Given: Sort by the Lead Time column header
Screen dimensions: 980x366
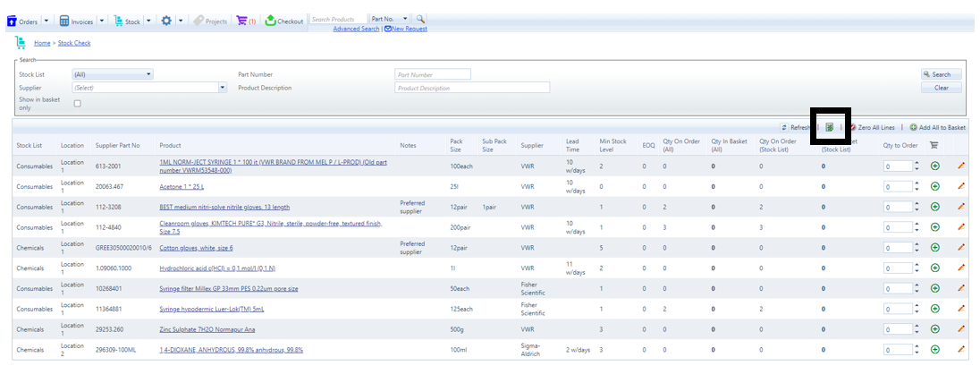Looking at the screenshot, I should click(572, 145).
